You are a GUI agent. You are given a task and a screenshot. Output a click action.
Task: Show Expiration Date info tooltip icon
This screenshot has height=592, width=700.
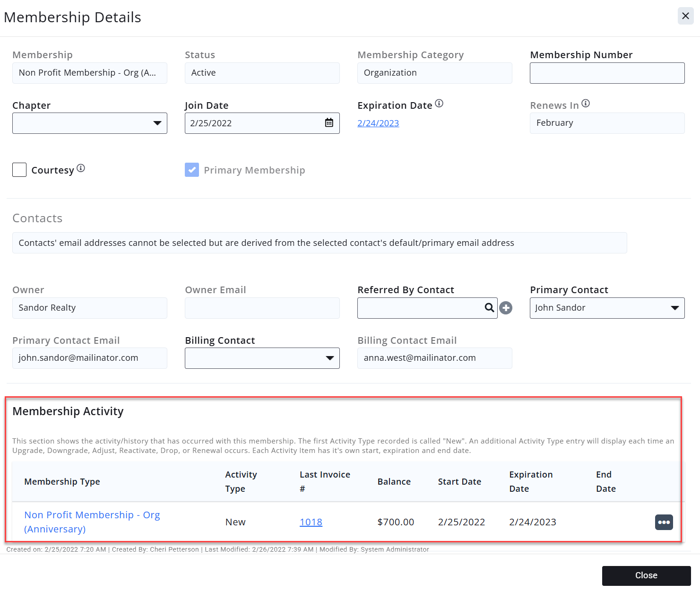(439, 104)
